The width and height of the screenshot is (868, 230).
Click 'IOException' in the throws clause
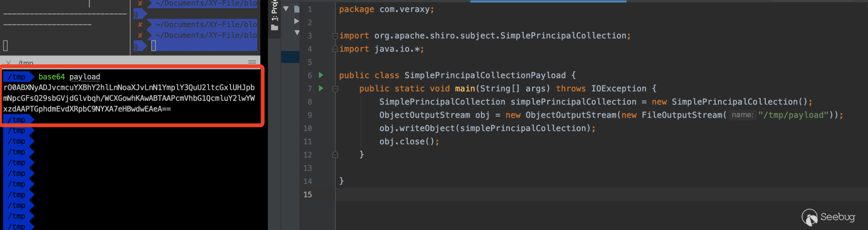pyautogui.click(x=619, y=89)
